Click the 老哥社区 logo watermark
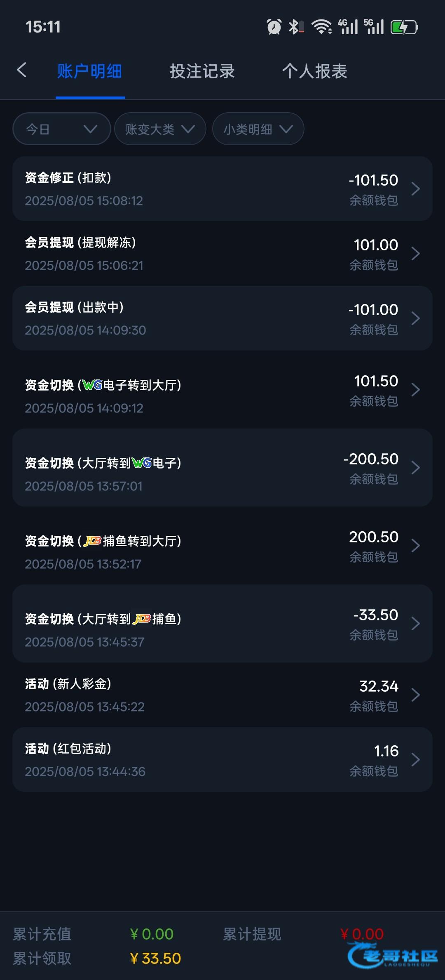The height and width of the screenshot is (980, 445). click(x=393, y=956)
